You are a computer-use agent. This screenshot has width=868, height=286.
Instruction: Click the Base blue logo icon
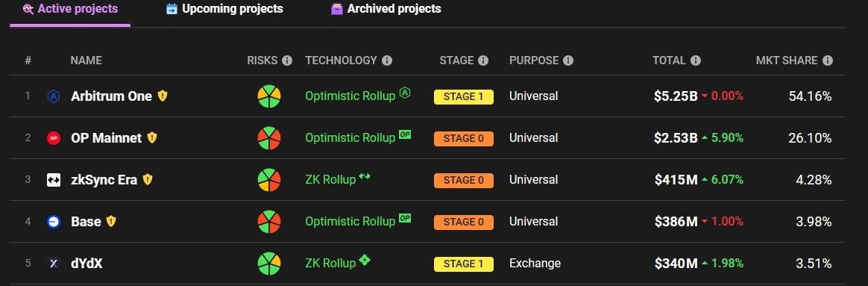tap(54, 222)
